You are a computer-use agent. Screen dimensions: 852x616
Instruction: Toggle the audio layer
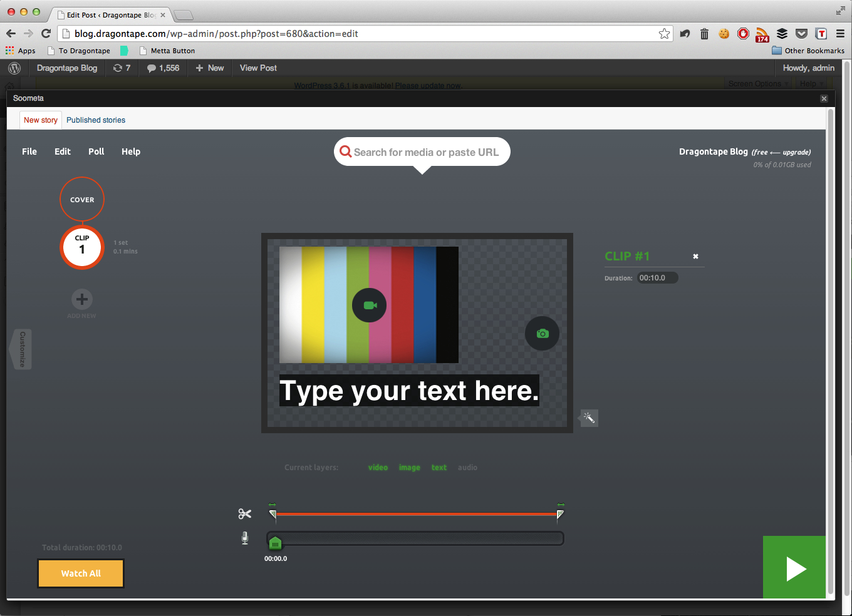coord(467,468)
